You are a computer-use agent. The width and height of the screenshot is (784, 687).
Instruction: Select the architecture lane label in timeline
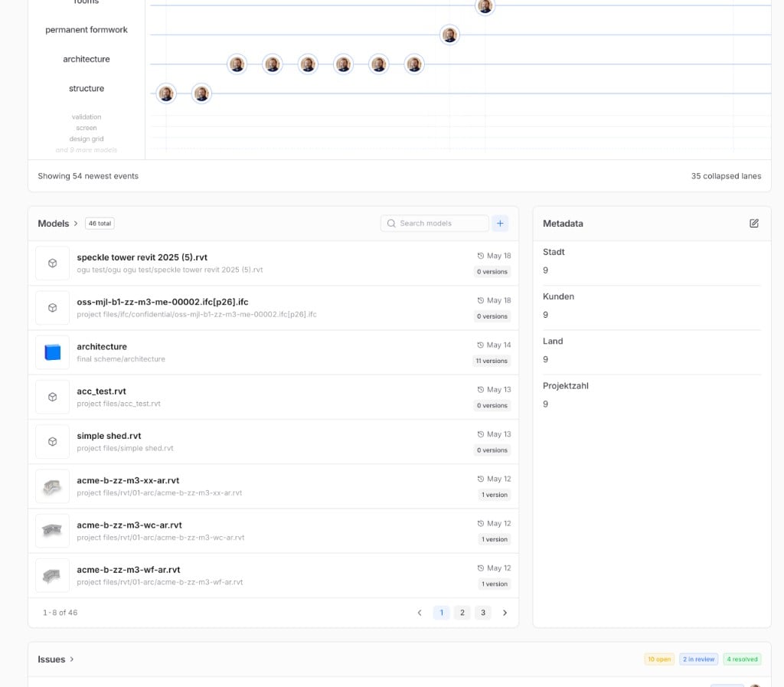(x=87, y=59)
